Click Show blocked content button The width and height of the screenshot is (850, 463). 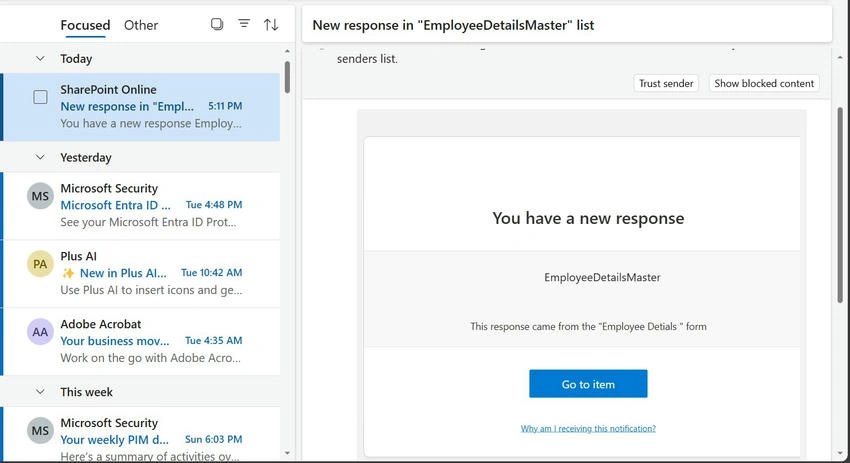point(764,83)
